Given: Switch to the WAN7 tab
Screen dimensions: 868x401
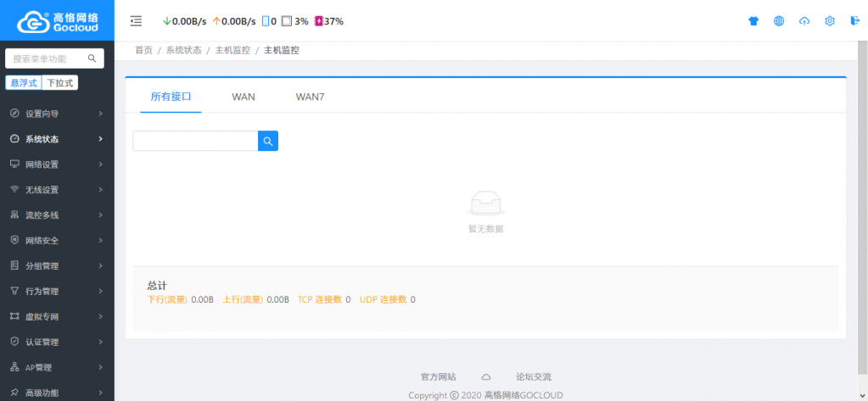Looking at the screenshot, I should click(x=310, y=97).
